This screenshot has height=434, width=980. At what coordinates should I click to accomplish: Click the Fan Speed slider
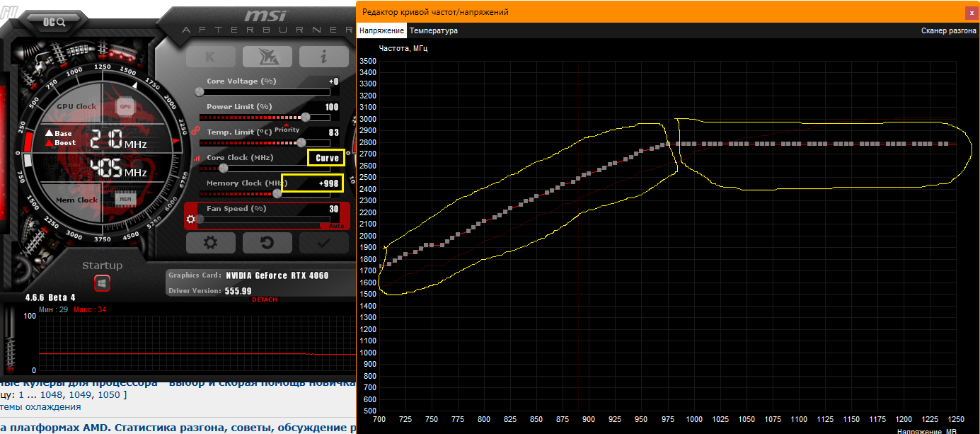pyautogui.click(x=265, y=219)
